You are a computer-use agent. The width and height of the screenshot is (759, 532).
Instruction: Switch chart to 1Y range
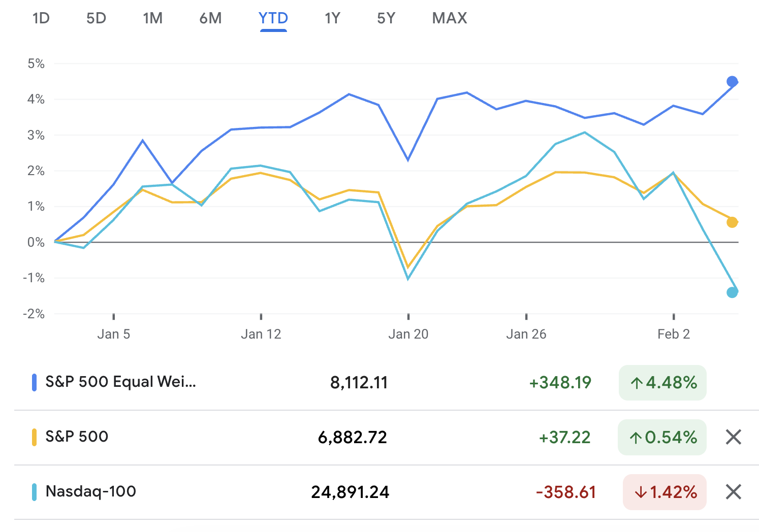point(332,18)
